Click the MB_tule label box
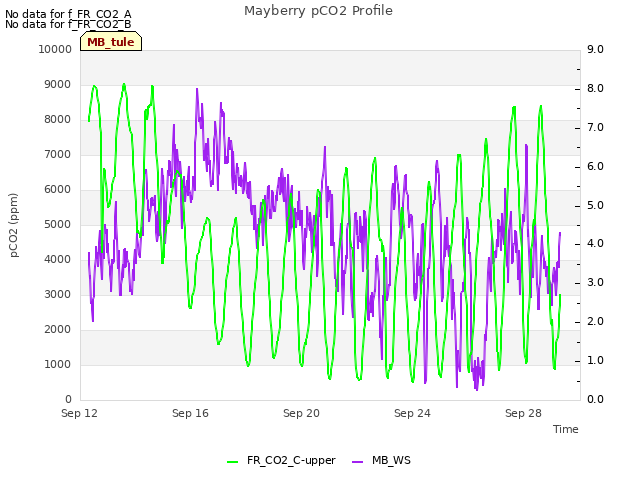 [111, 42]
